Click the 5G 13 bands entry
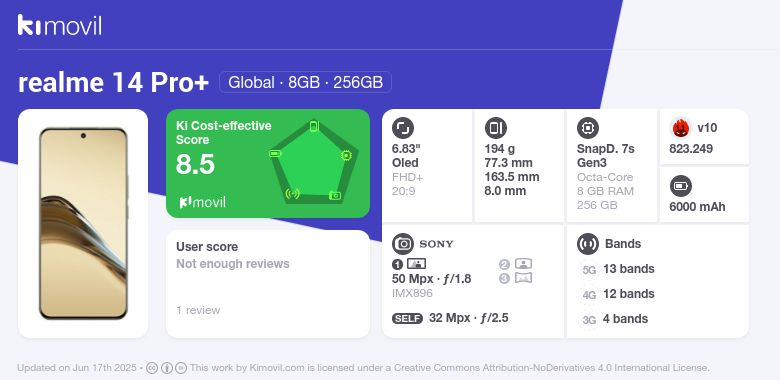This screenshot has height=380, width=780. pos(617,269)
